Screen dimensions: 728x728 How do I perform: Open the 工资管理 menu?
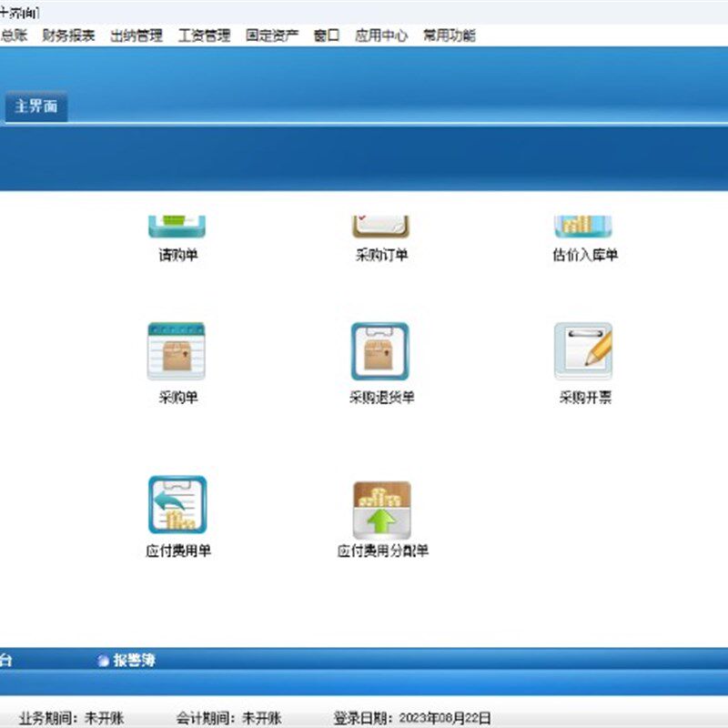[204, 35]
